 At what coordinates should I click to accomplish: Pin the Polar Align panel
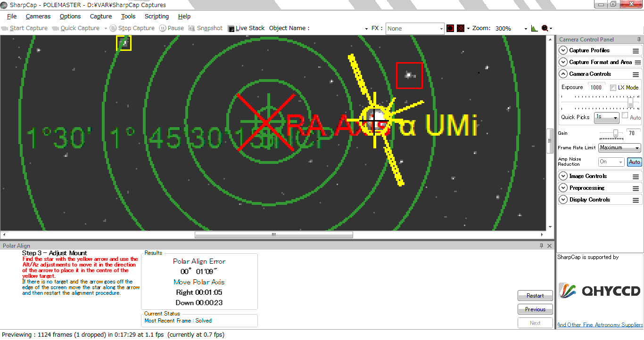click(542, 246)
